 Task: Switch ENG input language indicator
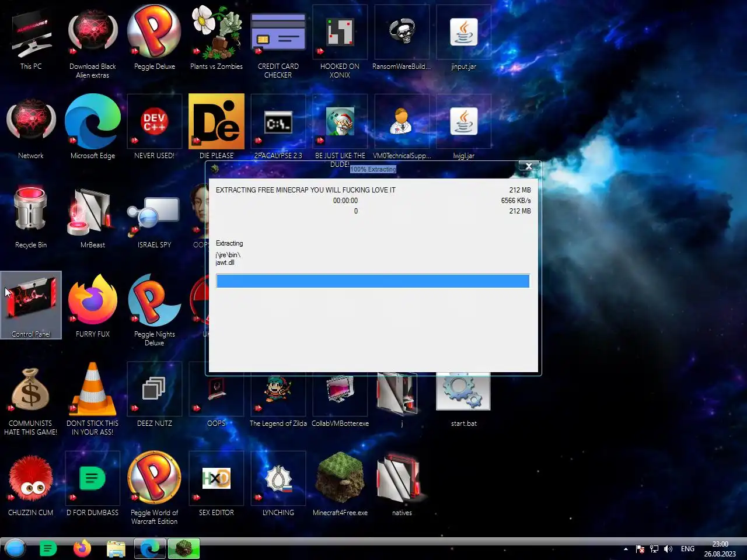pos(688,549)
